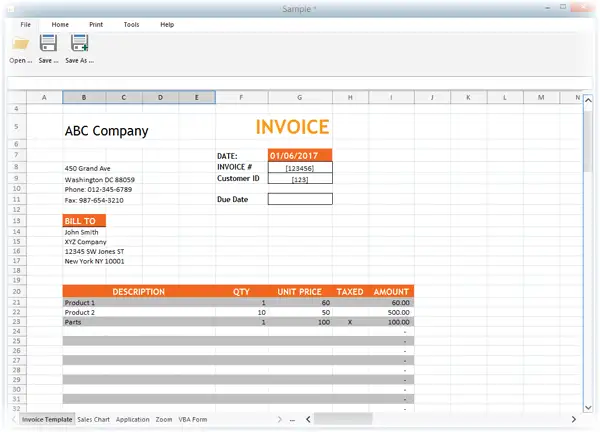Click horizontal scrollbar right arrow
The image size is (600, 432).
573,419
